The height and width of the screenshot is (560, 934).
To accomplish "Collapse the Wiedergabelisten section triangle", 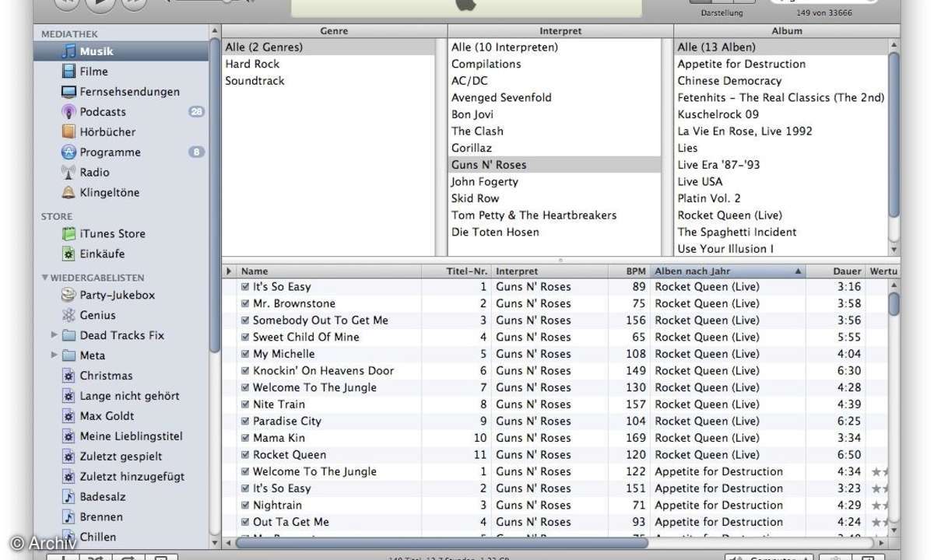I will coord(45,278).
